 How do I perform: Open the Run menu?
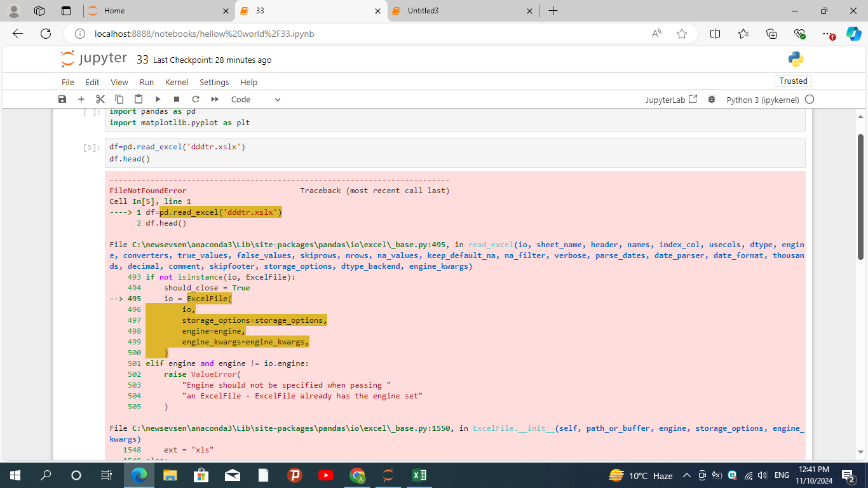tap(147, 82)
